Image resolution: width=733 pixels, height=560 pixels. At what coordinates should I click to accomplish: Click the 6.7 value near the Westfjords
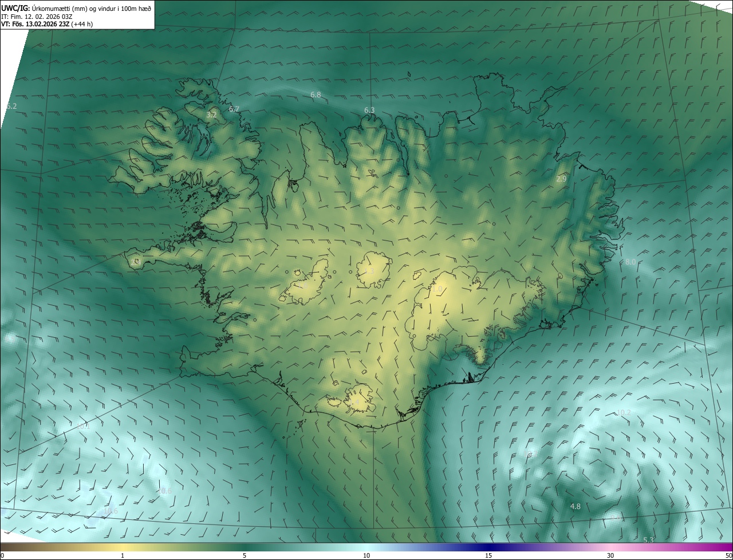coord(234,109)
